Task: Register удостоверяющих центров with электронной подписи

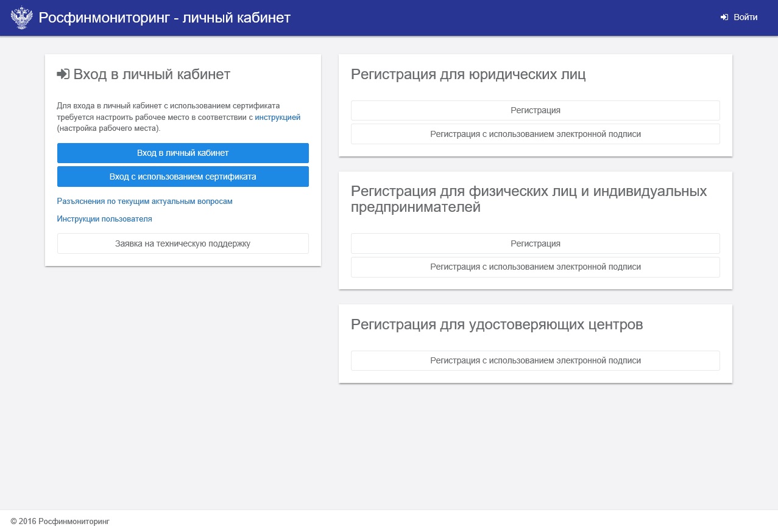Action: click(x=536, y=360)
